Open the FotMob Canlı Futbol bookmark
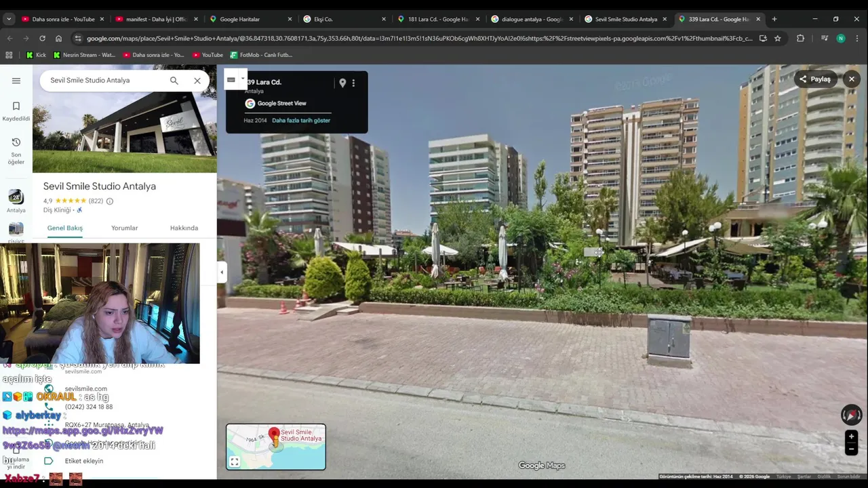 click(261, 55)
